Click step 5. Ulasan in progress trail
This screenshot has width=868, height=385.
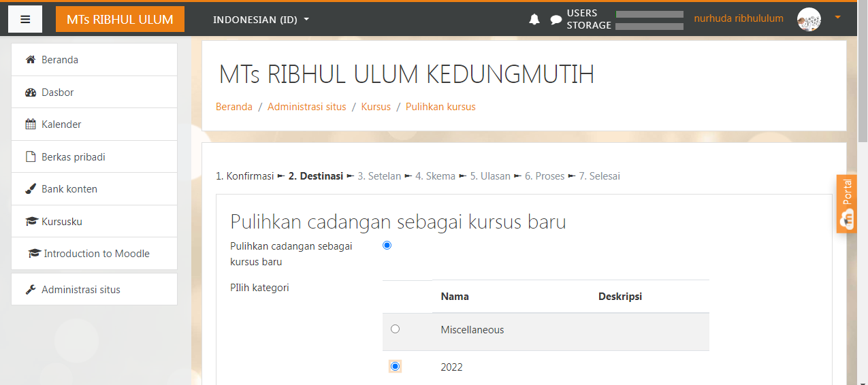(490, 176)
